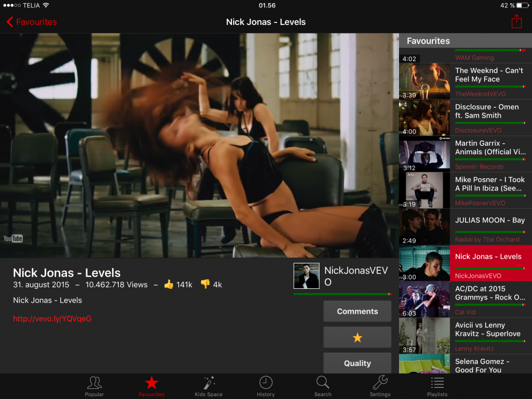Open the Playlists tab
Viewport: 532px width, 399px height.
click(437, 386)
